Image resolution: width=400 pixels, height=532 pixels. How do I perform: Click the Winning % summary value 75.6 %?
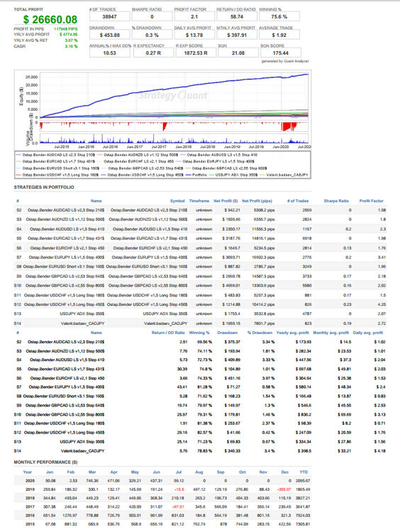coord(279,16)
